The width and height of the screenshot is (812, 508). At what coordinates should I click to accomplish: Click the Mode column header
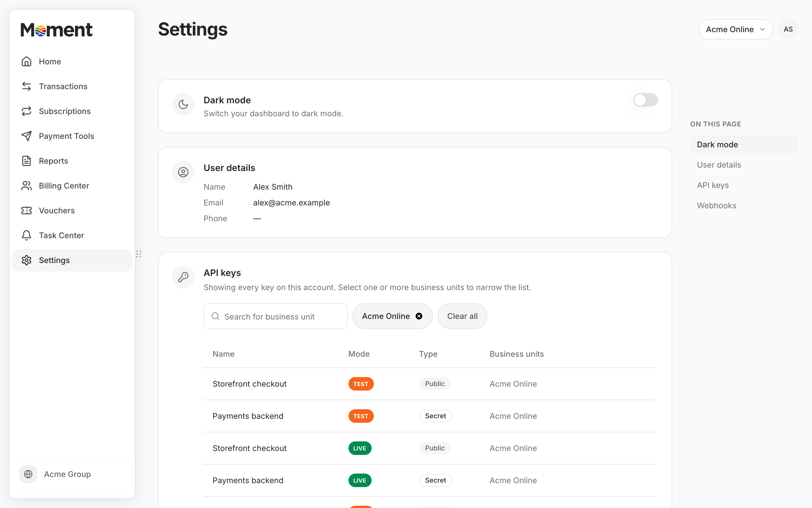(x=359, y=354)
